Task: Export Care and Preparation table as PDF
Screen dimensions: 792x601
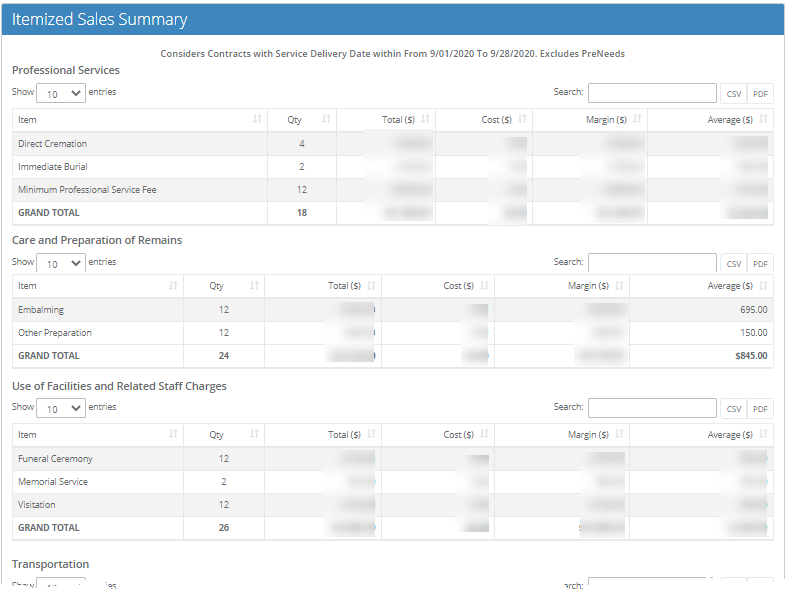Action: click(760, 264)
